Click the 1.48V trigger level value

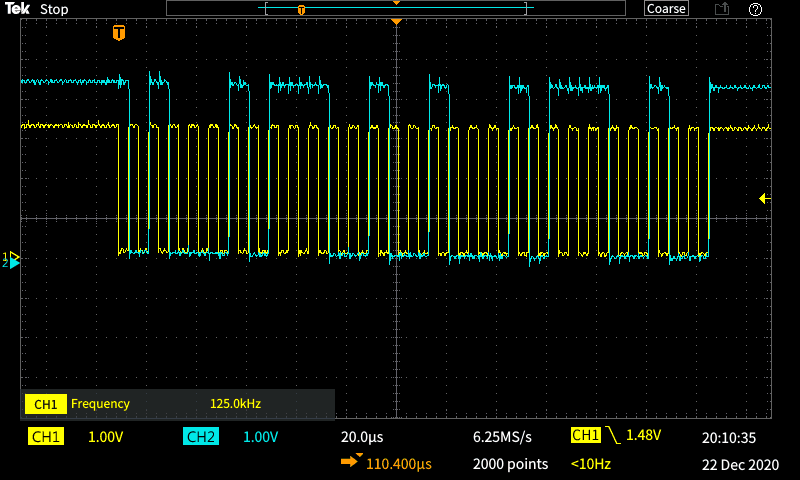click(x=646, y=436)
